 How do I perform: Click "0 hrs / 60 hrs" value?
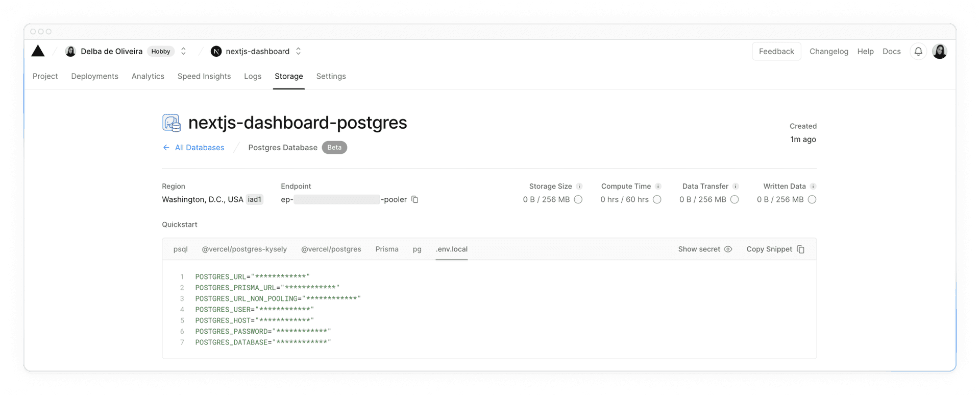(x=624, y=199)
